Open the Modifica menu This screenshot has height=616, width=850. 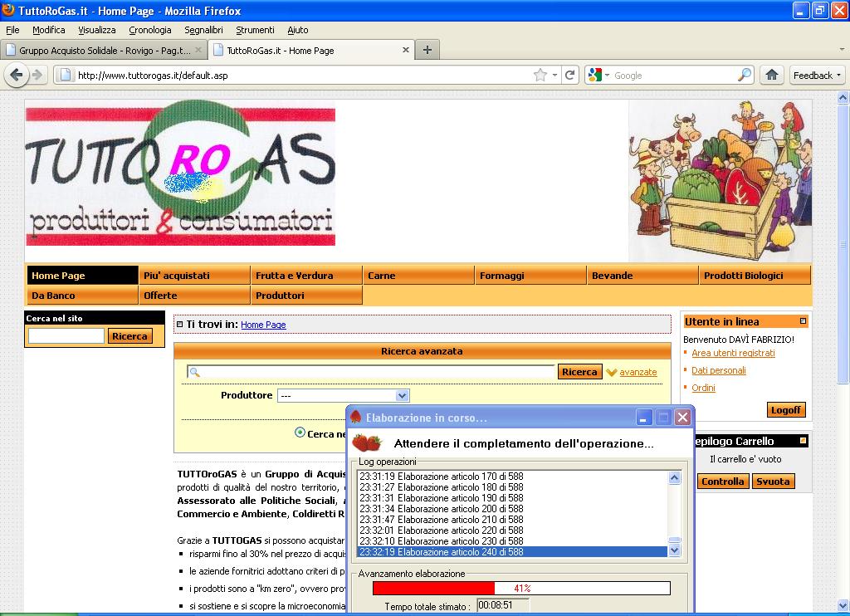pos(49,30)
